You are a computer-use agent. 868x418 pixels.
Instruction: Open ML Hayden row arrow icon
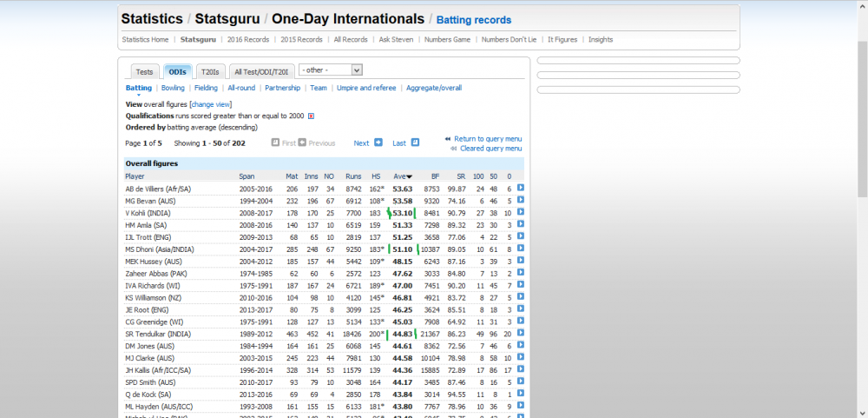(x=520, y=405)
